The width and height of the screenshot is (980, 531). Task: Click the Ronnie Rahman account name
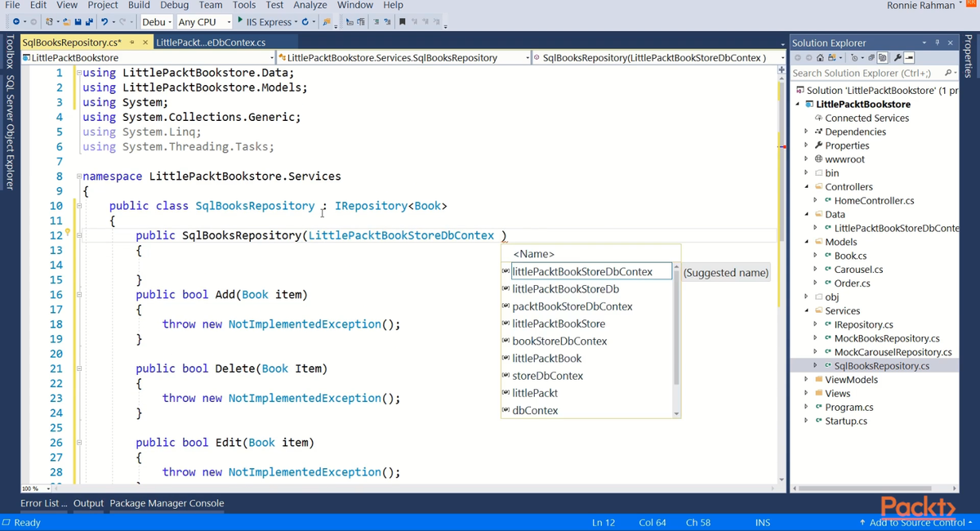(920, 6)
